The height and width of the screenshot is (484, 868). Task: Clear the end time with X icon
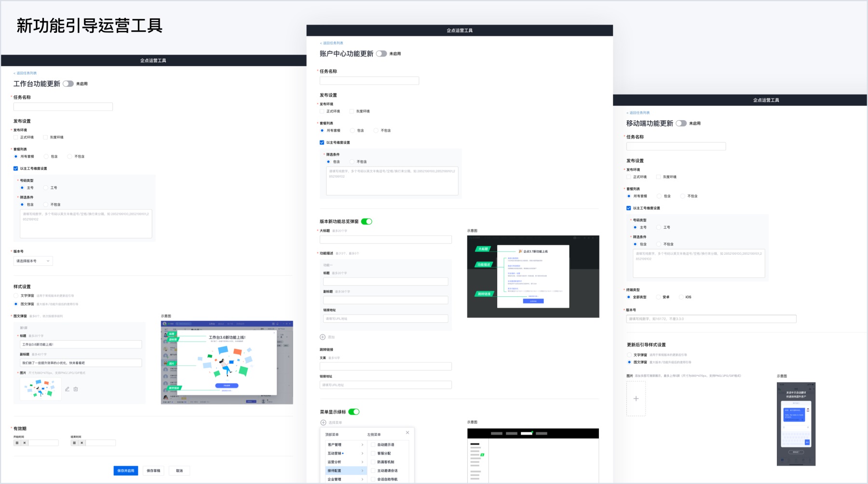click(x=82, y=443)
